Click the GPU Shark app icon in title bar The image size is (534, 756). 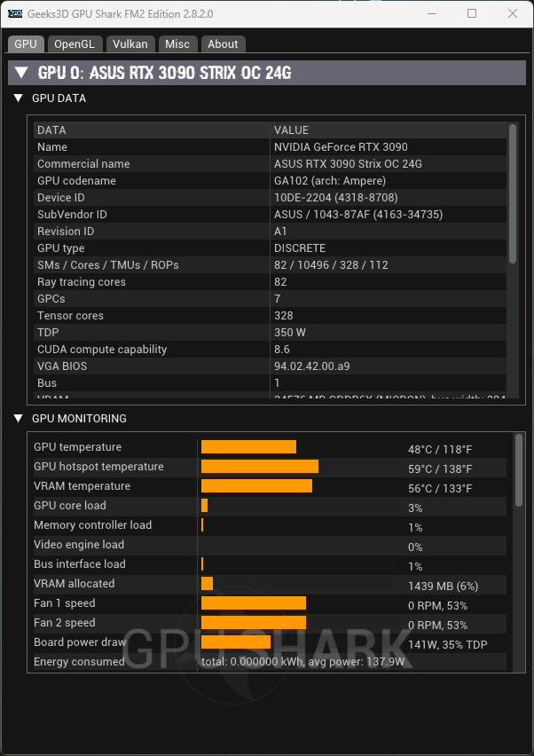[15, 13]
